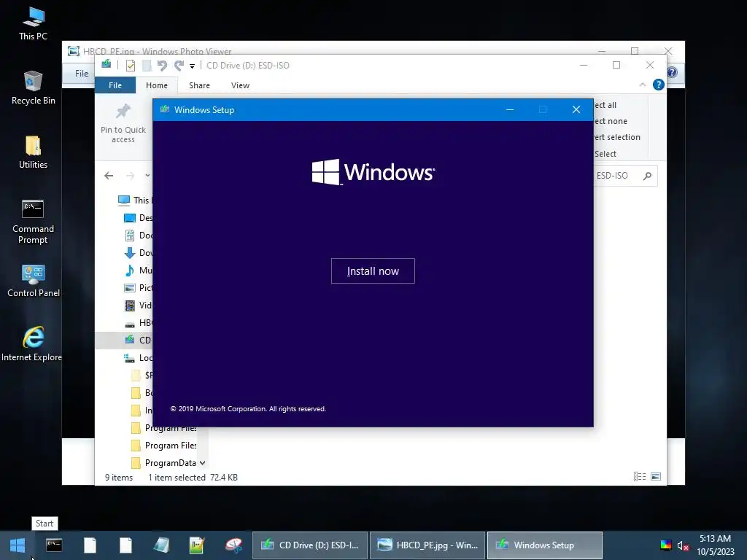Open the Recycle Bin desktop icon
This screenshot has height=560, width=747.
(x=33, y=88)
